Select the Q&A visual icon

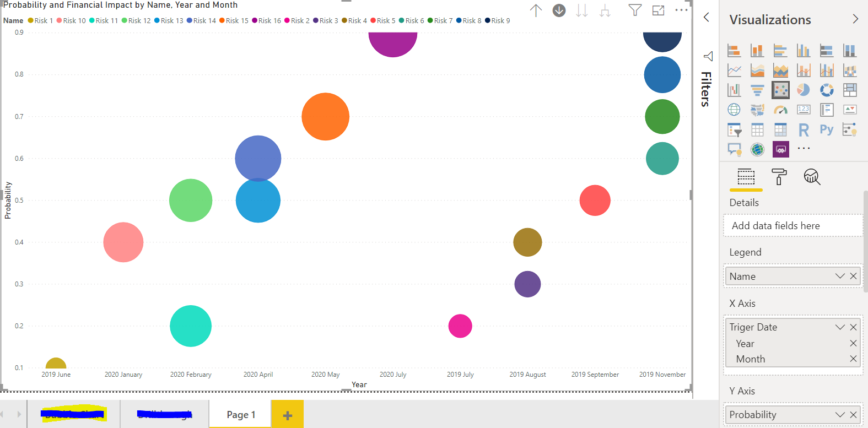[x=734, y=149]
